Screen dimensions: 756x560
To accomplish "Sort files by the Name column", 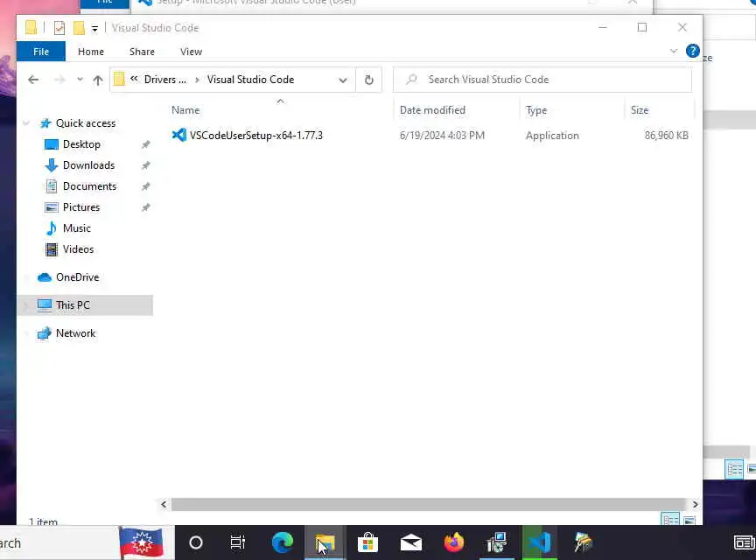I will pyautogui.click(x=185, y=110).
